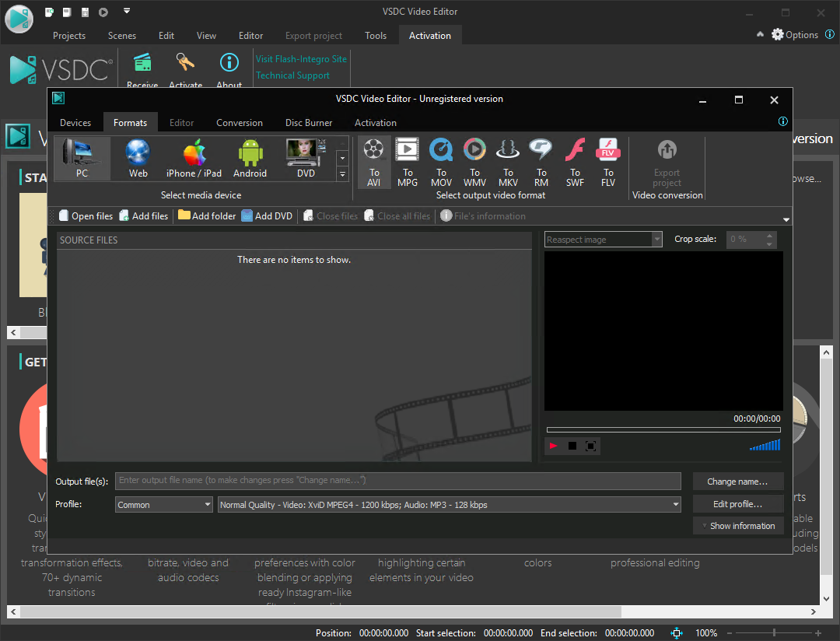Open View menu in main window

(x=206, y=36)
